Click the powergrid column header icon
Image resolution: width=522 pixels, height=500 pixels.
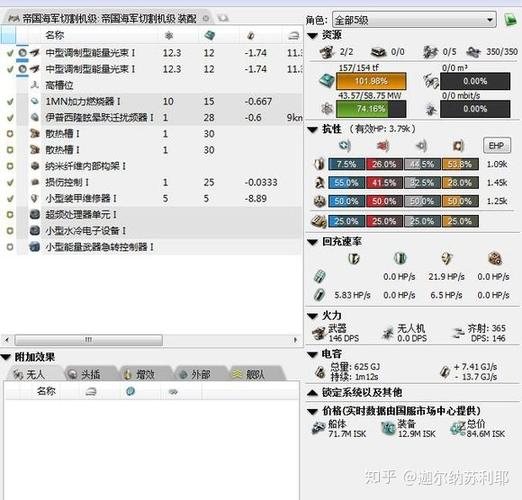tap(169, 35)
